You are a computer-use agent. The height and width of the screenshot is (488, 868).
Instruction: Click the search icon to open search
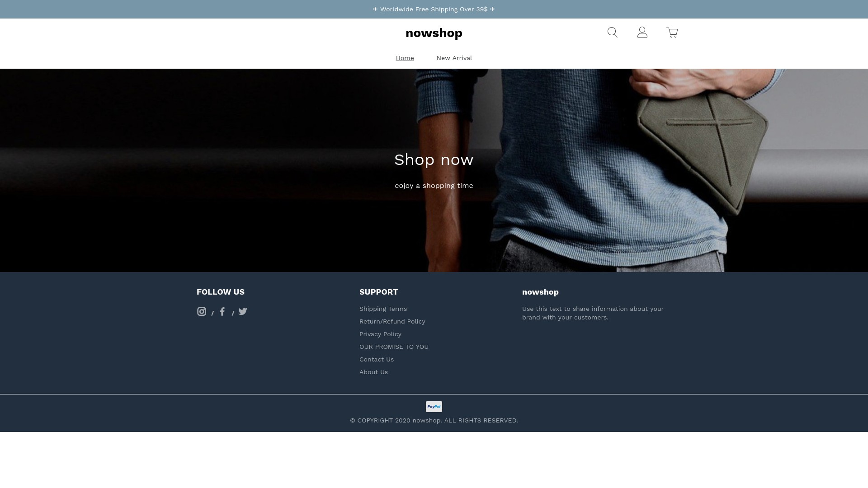[612, 32]
